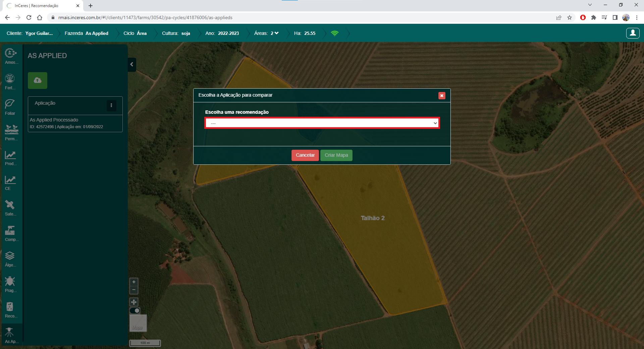Image resolution: width=644 pixels, height=349 pixels.
Task: Zoom out on the map
Action: coord(134,290)
